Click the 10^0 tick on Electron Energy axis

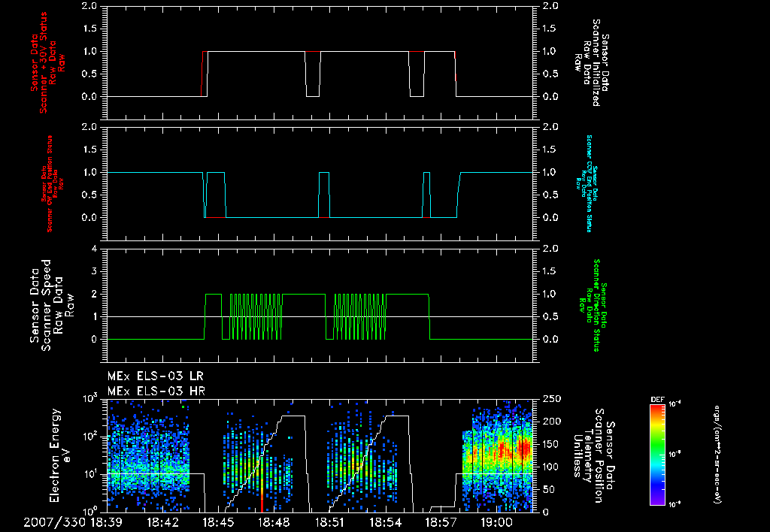(x=90, y=511)
